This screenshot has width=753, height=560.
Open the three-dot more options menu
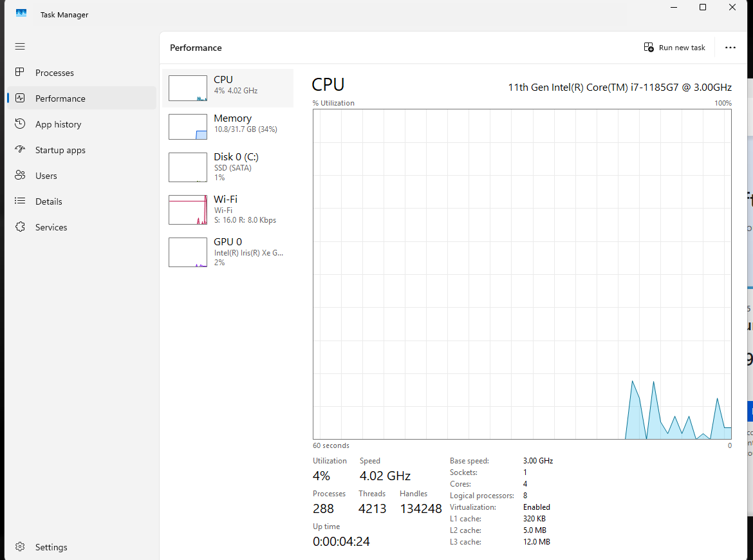[x=730, y=48]
